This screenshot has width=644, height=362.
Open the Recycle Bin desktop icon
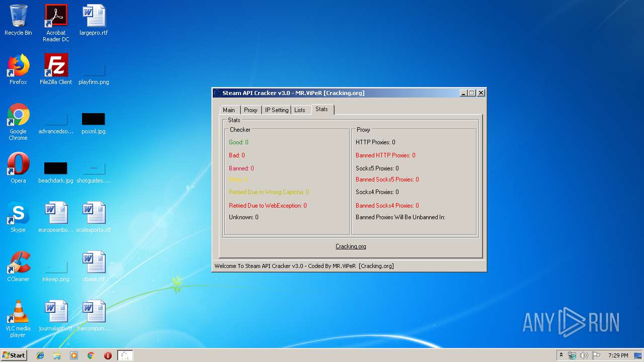[x=18, y=20]
